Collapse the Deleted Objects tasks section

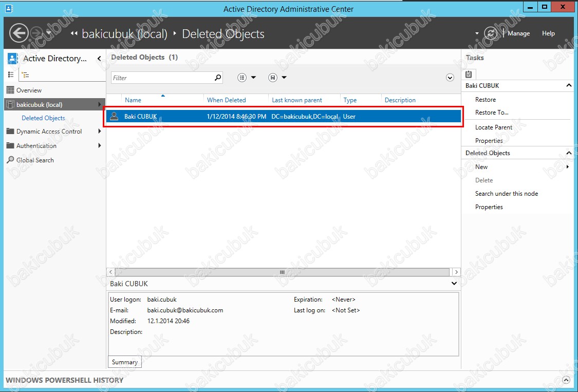point(569,153)
